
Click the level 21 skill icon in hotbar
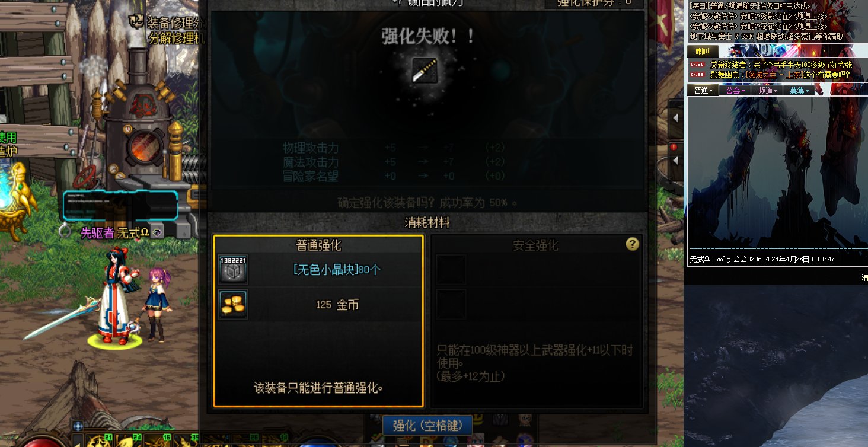tap(98, 440)
